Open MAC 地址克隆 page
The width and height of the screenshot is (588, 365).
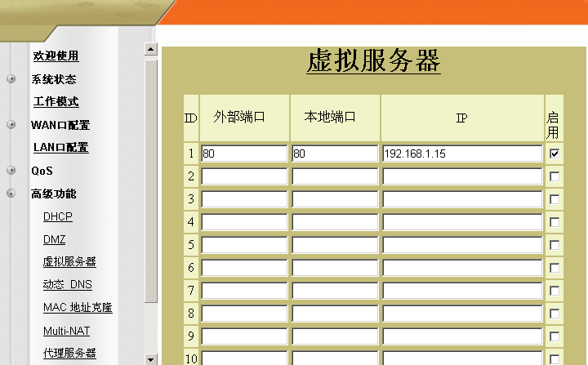78,308
